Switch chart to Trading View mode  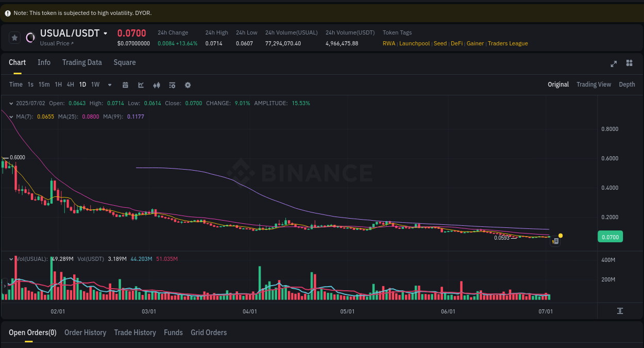[594, 84]
